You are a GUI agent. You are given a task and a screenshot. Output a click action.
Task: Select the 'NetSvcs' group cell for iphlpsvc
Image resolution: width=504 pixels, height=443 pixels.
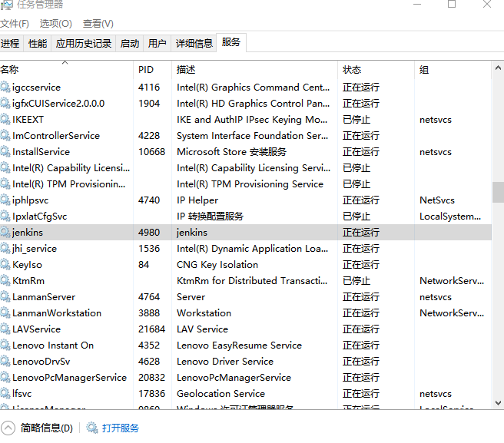[437, 200]
